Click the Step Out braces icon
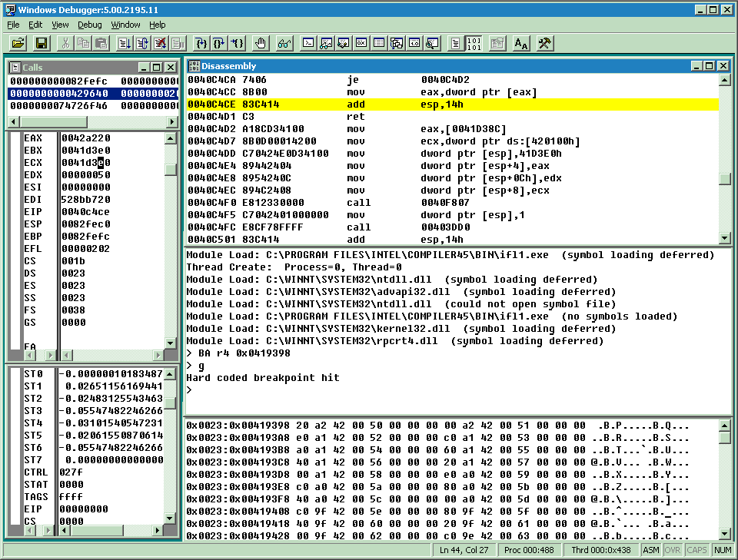Viewport: 738px width, 560px height. click(x=237, y=44)
